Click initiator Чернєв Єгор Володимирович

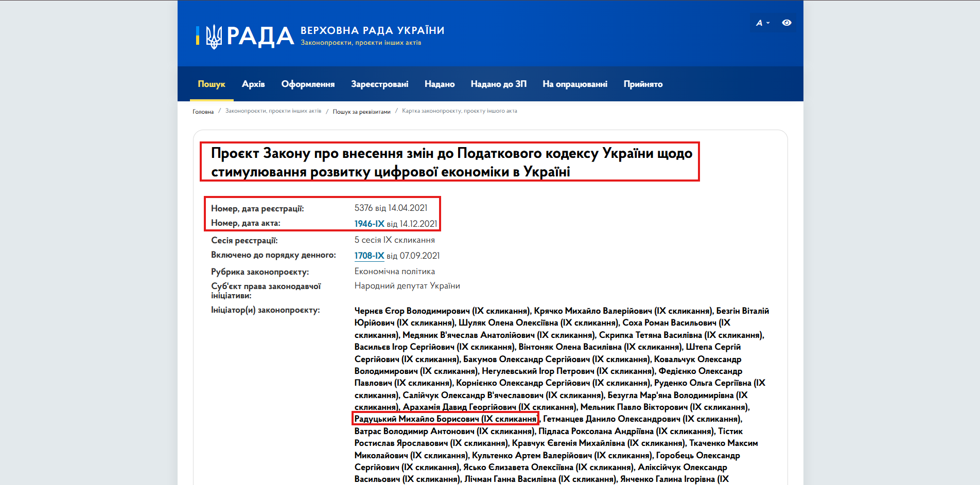tap(442, 311)
